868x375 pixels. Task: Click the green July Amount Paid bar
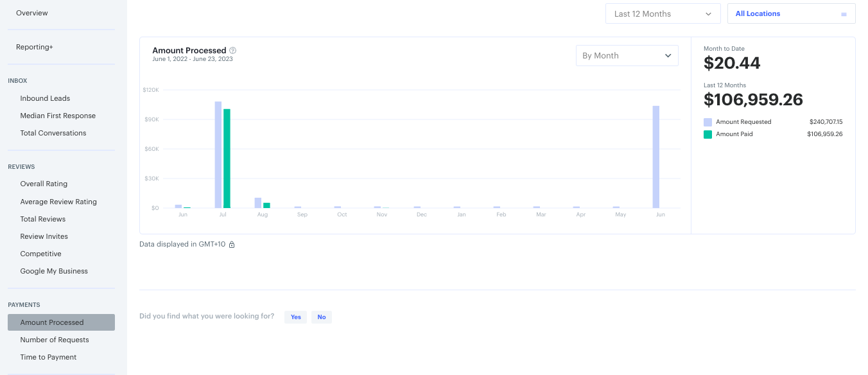(227, 159)
